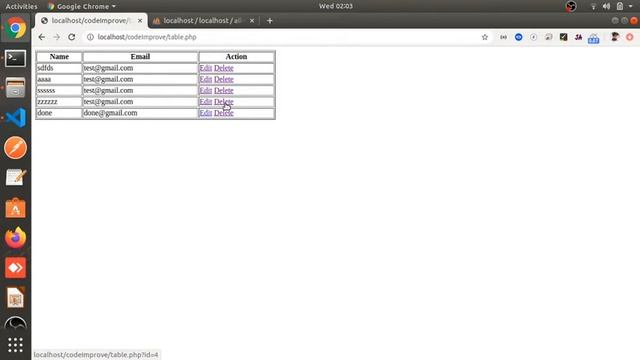
Task: Open the Chrome profile avatar
Action: point(614,37)
